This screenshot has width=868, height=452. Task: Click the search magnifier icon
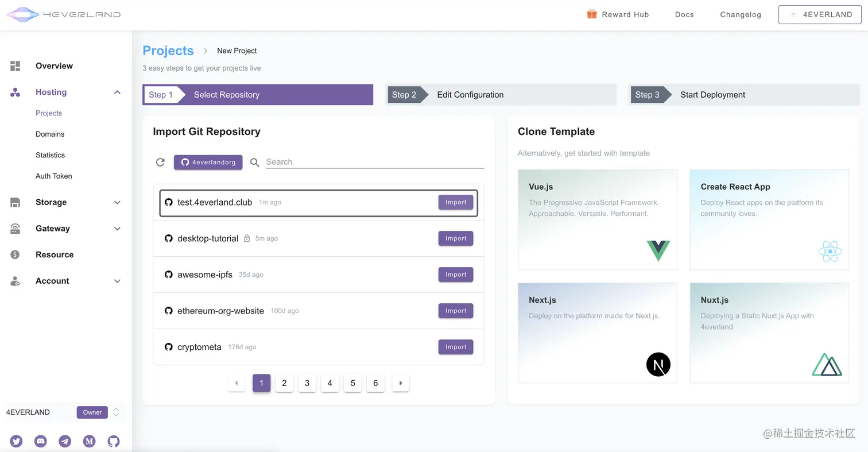(255, 163)
